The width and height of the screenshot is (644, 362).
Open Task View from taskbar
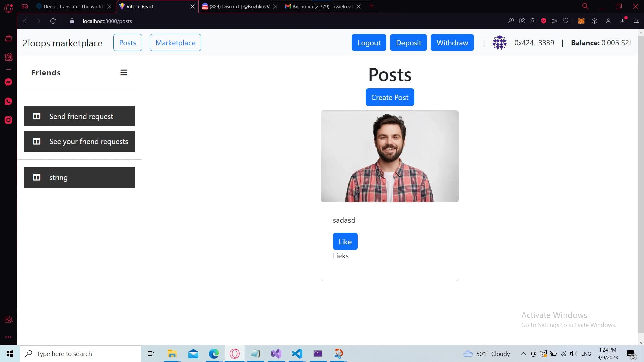[x=151, y=354]
